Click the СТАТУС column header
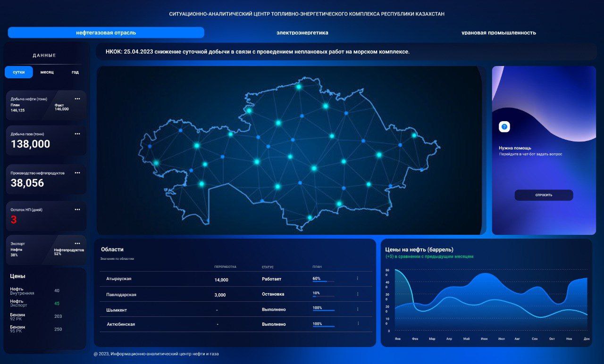The image size is (604, 364). 268,267
